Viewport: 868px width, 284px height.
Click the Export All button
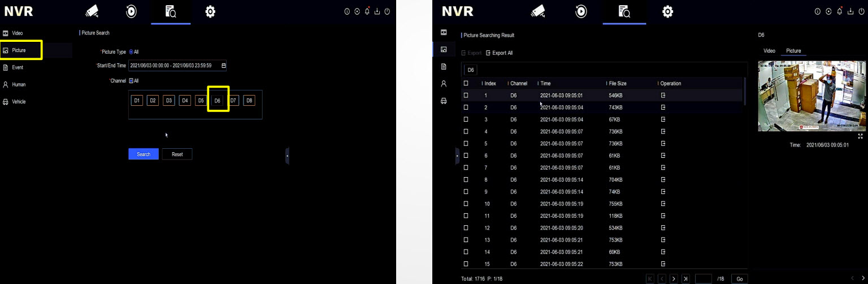(499, 53)
